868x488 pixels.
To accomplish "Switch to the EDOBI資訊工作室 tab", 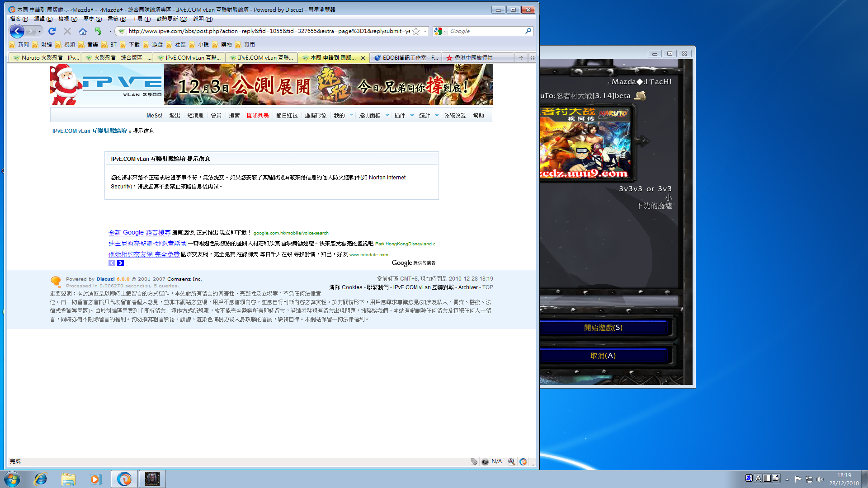I will 406,58.
